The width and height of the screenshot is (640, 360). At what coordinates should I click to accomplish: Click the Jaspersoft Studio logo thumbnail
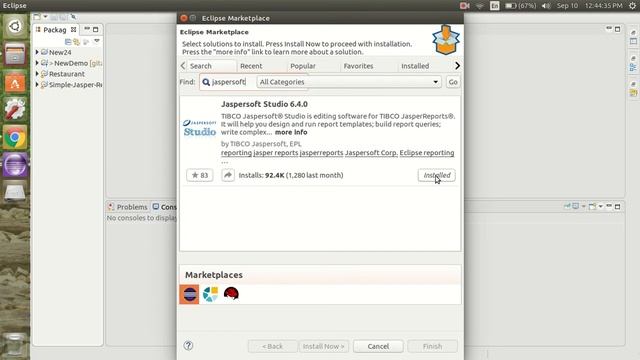coord(200,128)
